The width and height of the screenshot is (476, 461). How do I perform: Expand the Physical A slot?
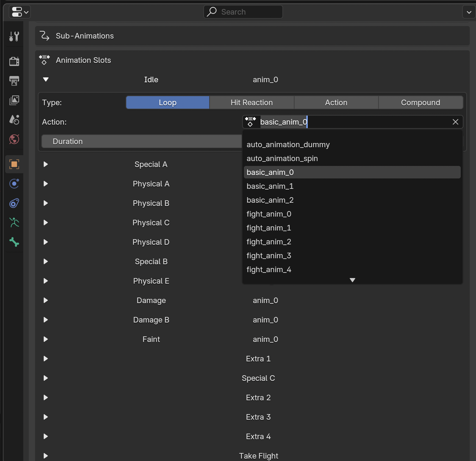click(46, 184)
